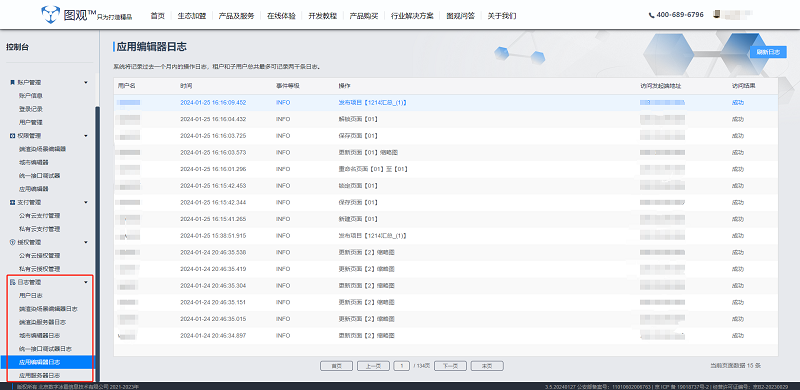Click the 账户管理 section icon
This screenshot has height=390, width=800.
[x=13, y=82]
